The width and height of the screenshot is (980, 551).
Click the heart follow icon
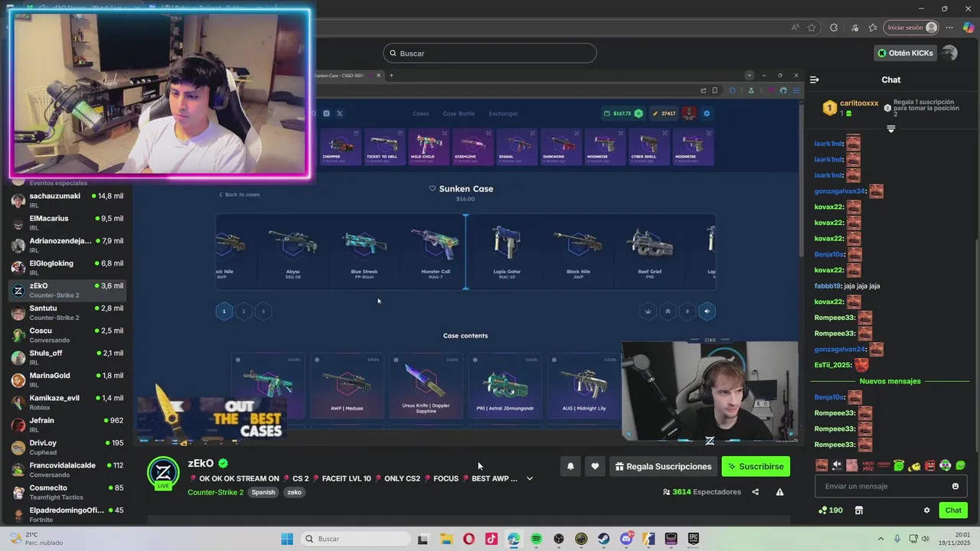(595, 466)
